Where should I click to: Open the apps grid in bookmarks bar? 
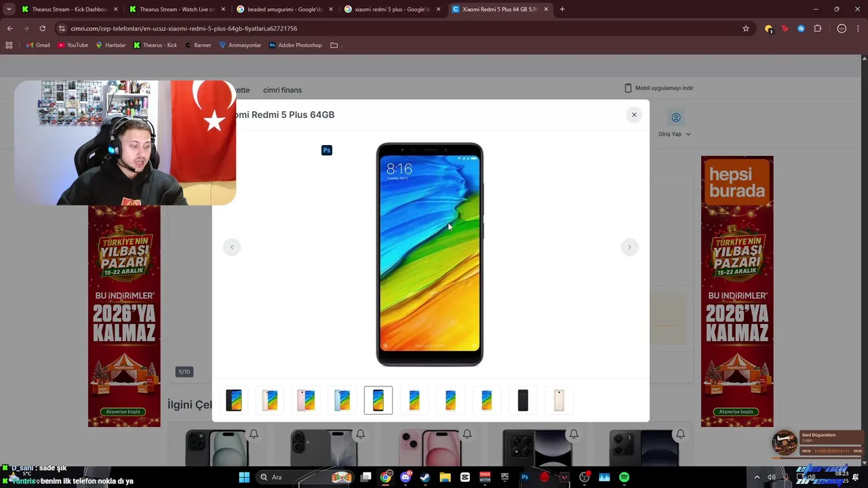click(9, 45)
